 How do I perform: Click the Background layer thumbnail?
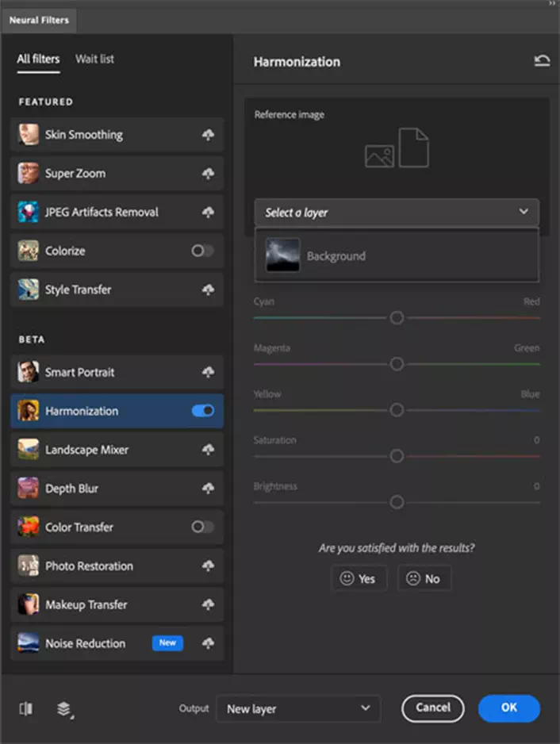click(283, 255)
